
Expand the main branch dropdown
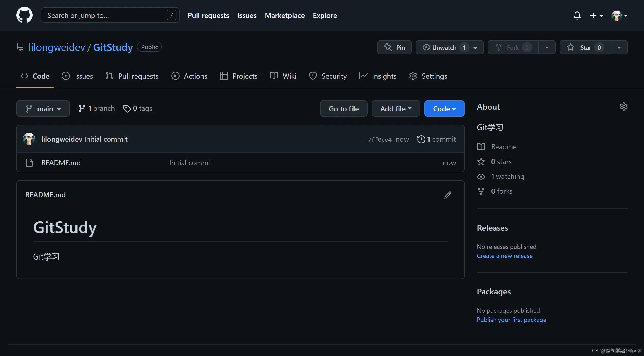(43, 109)
